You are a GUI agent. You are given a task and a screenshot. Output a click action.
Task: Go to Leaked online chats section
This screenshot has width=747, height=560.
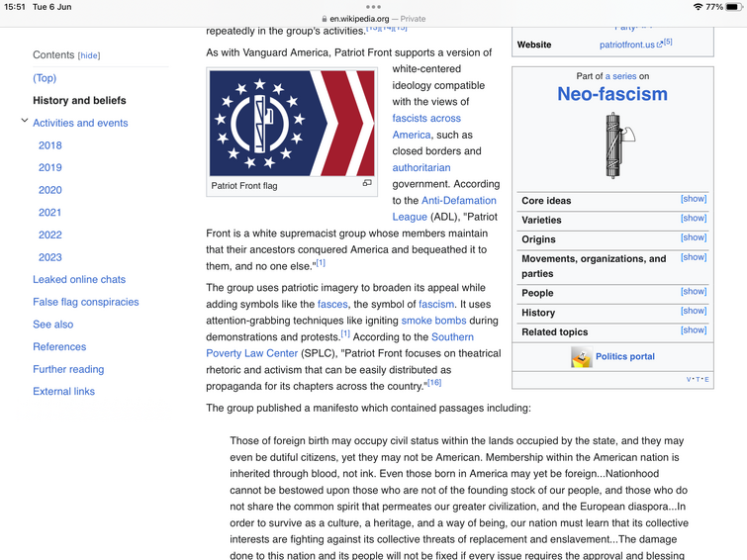[x=79, y=280]
